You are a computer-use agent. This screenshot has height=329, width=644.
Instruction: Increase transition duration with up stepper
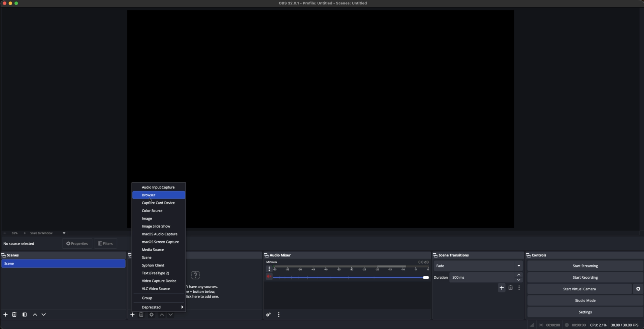519,275
